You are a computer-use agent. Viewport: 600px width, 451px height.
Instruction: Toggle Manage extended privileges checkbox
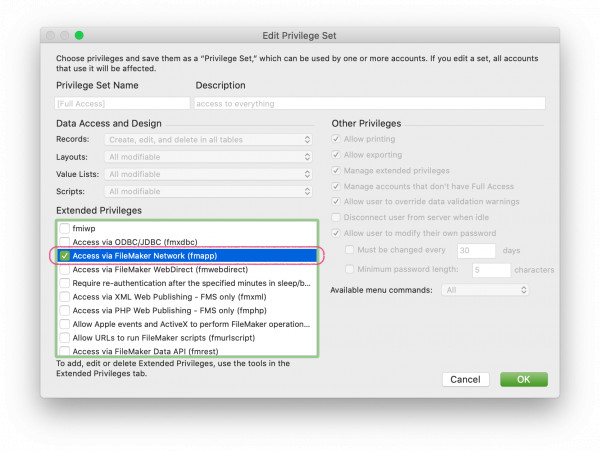coord(336,170)
